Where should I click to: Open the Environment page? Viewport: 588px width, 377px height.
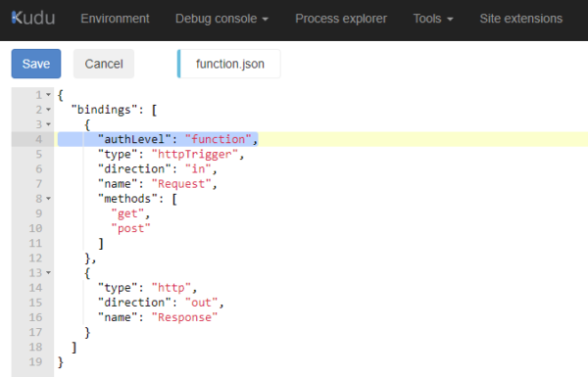[x=115, y=19]
